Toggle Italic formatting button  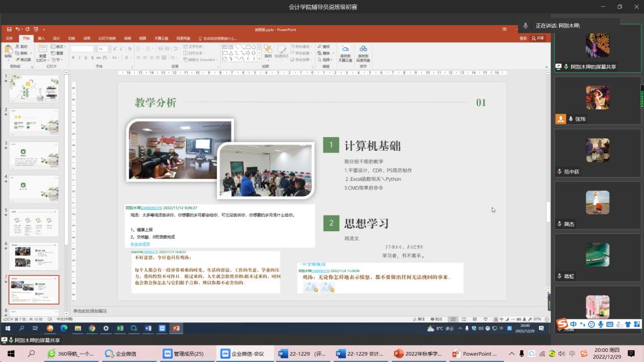pyautogui.click(x=80, y=58)
